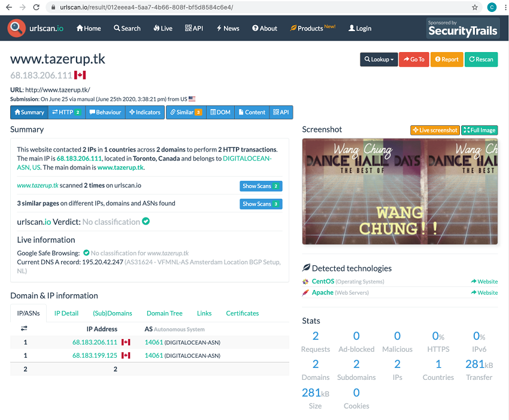This screenshot has width=509, height=420.
Task: Go back using browser back arrow
Action: tap(9, 7)
